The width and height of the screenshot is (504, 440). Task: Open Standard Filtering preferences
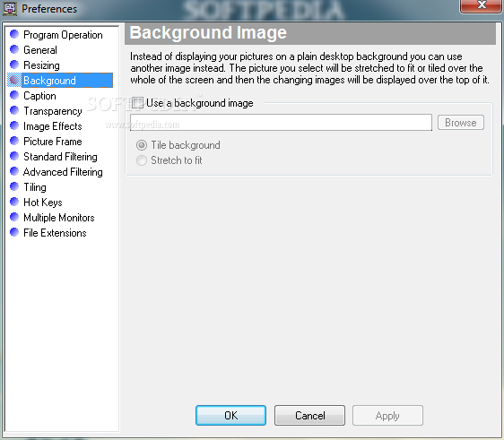(60, 157)
